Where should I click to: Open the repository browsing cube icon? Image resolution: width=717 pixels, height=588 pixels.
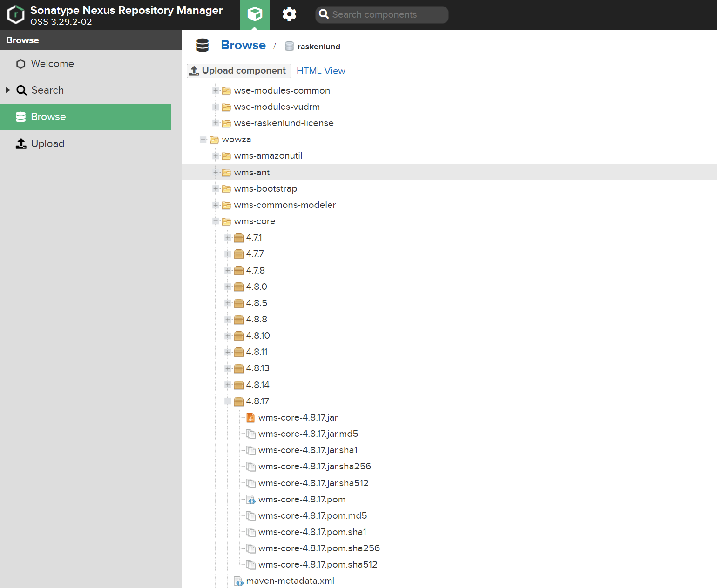pos(255,14)
